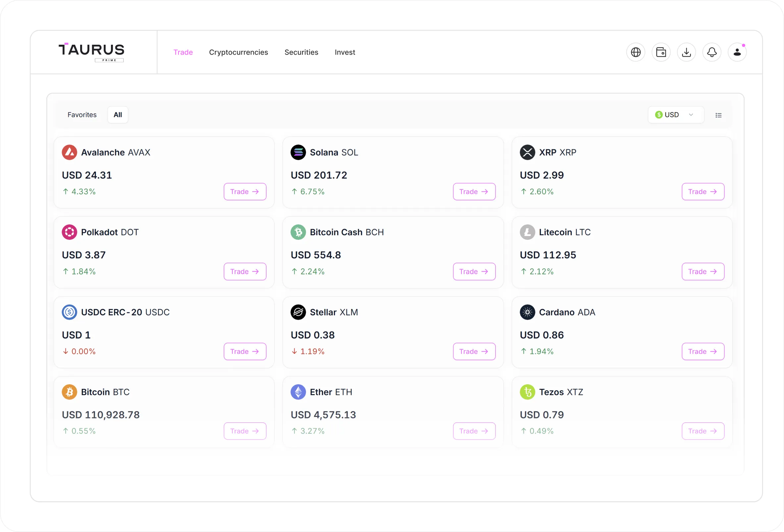This screenshot has height=532, width=784.
Task: Click the download icon in header
Action: [686, 52]
